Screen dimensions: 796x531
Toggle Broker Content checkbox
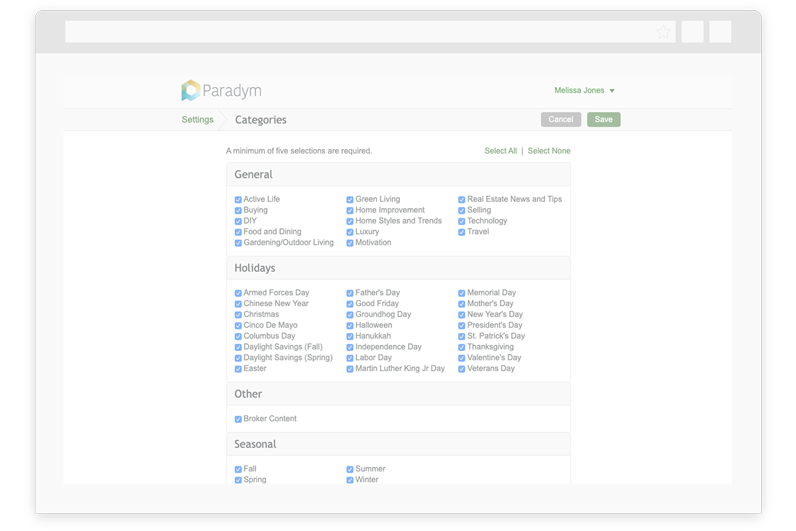click(x=238, y=419)
